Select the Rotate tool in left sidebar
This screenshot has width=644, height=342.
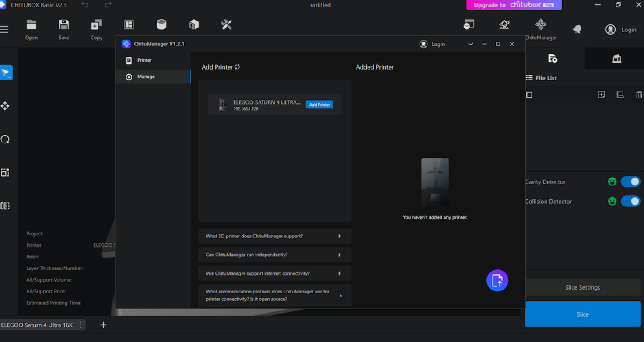click(x=5, y=140)
